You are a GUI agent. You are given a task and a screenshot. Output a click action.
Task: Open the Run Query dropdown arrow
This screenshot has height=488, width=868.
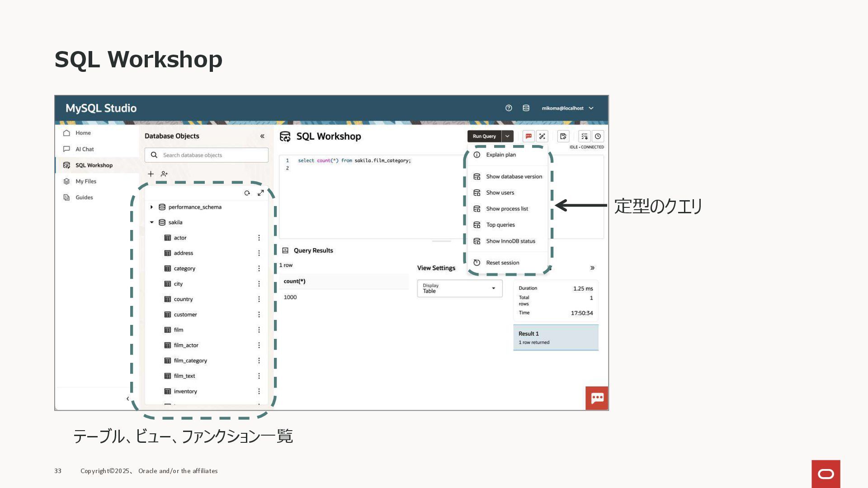[x=507, y=136]
